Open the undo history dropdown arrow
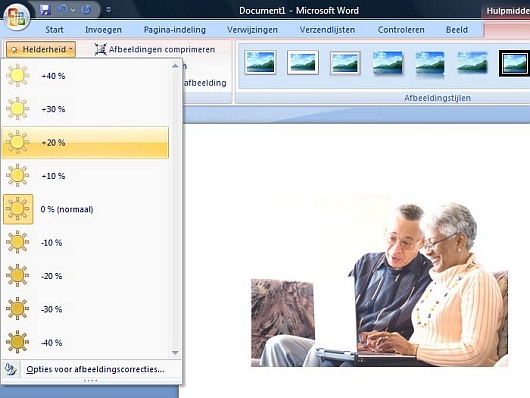This screenshot has width=530, height=398. [x=73, y=10]
